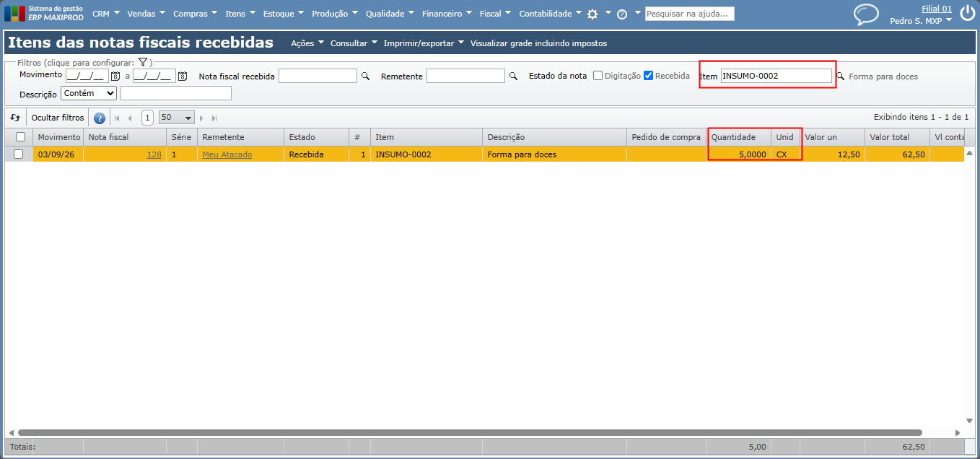
Task: Enable the Digitação state checkbox
Action: [598, 76]
